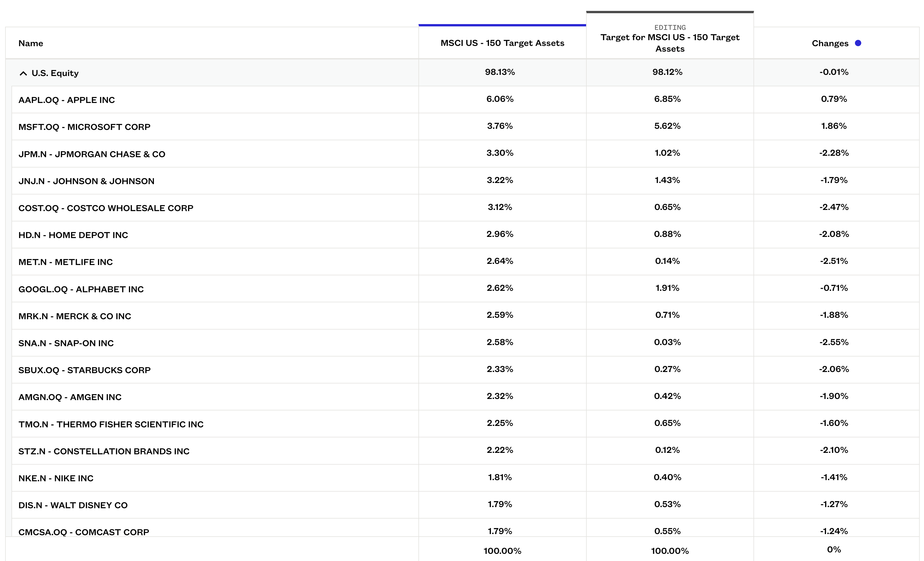Image resolution: width=924 pixels, height=561 pixels.
Task: Select COST.OQ - COSTCO WHOLESALE CORP name
Action: [x=106, y=208]
